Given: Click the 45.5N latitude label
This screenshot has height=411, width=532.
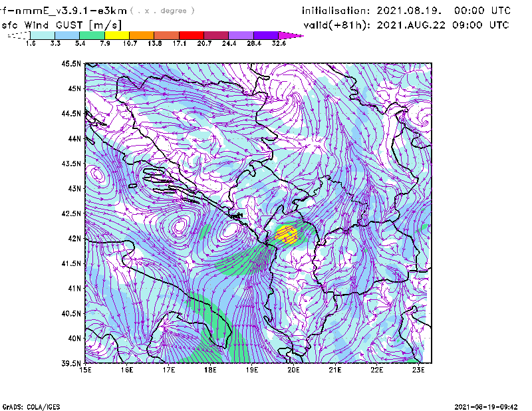Looking at the screenshot, I should [x=71, y=63].
